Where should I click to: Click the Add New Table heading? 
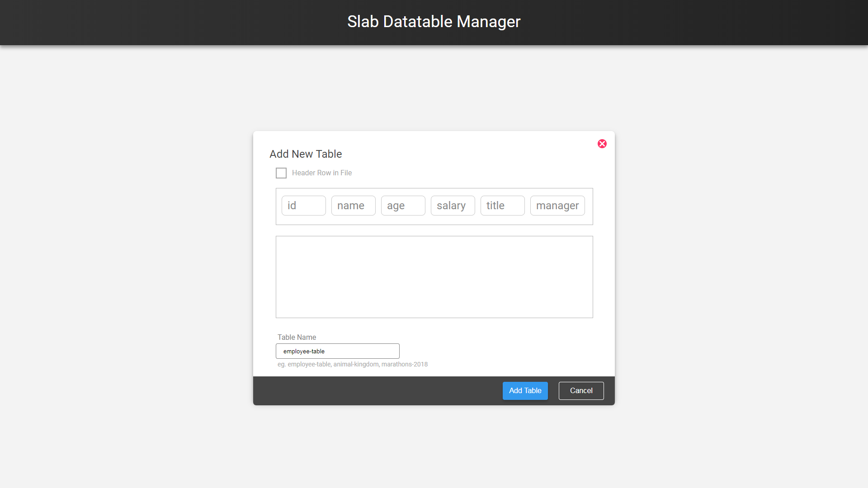(x=306, y=154)
